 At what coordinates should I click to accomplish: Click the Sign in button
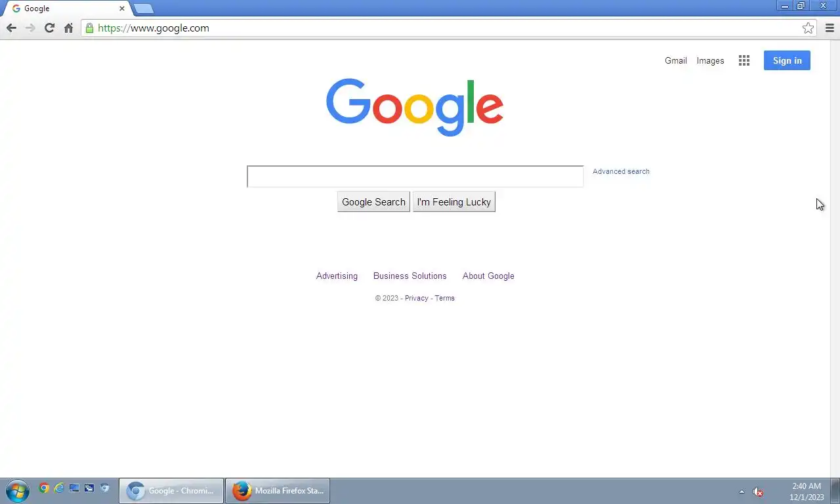[787, 60]
